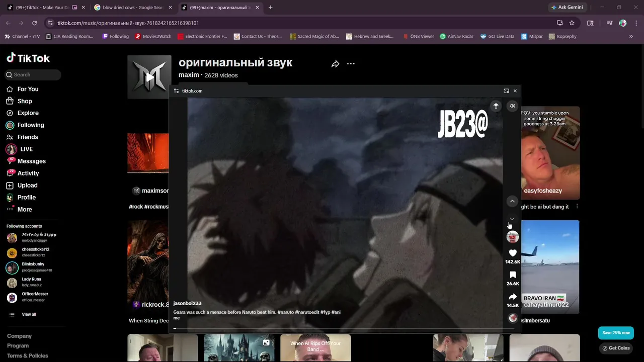Open TikTok logo home link
The height and width of the screenshot is (362, 644).
click(28, 58)
